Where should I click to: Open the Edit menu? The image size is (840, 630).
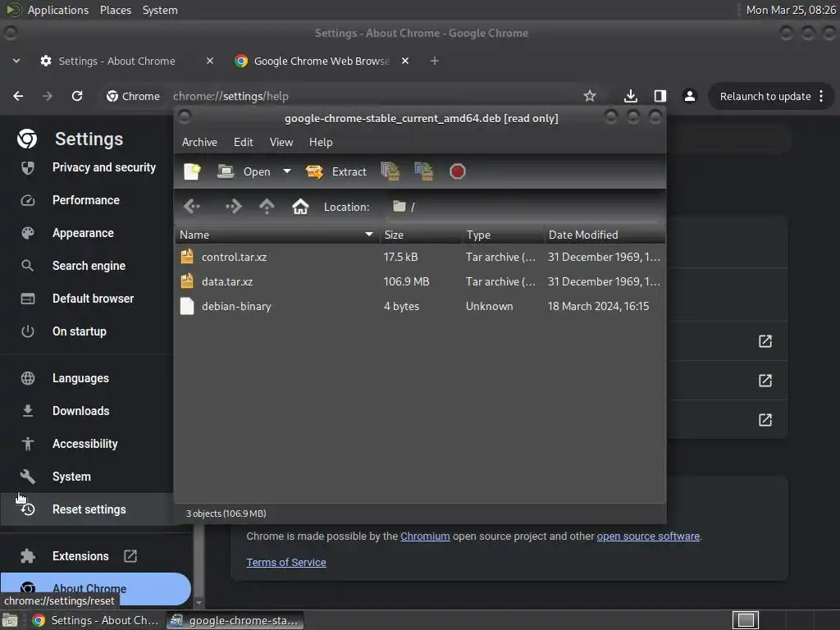coord(243,143)
